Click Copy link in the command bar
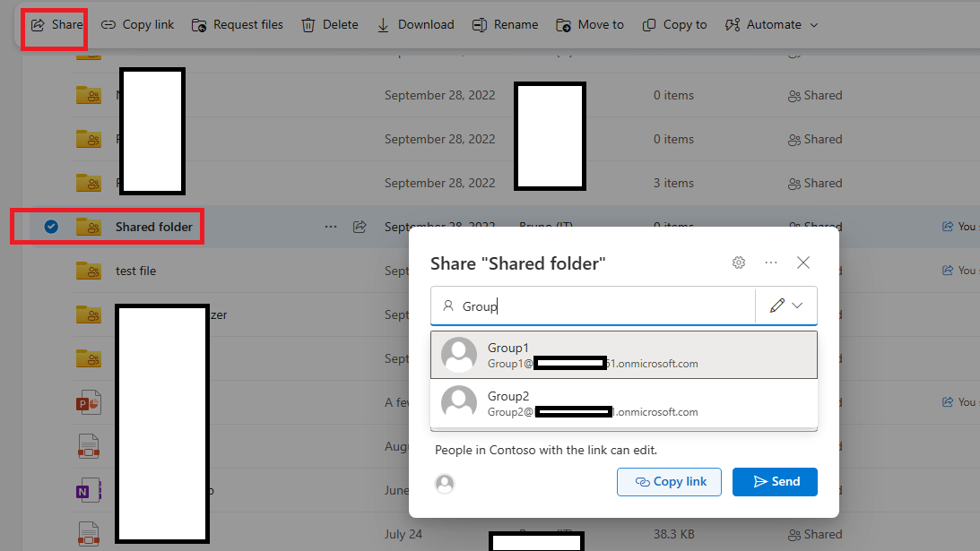The height and width of the screenshot is (551, 980). point(137,25)
